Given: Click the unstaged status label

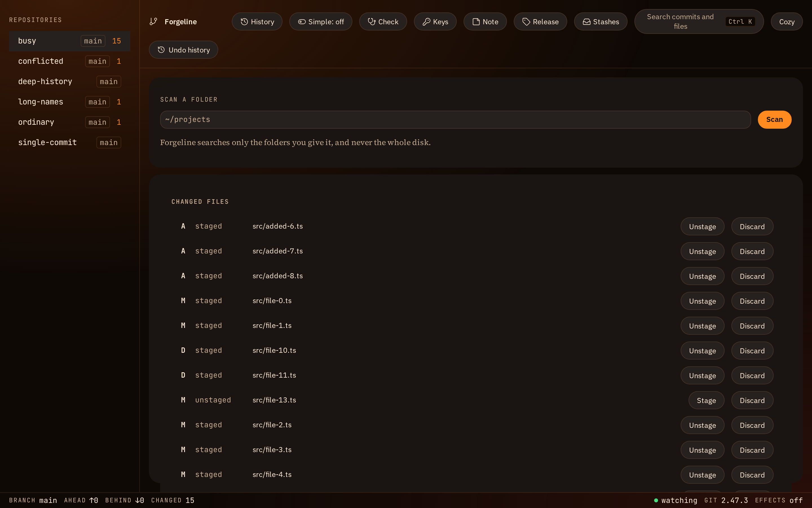Looking at the screenshot, I should 213,400.
